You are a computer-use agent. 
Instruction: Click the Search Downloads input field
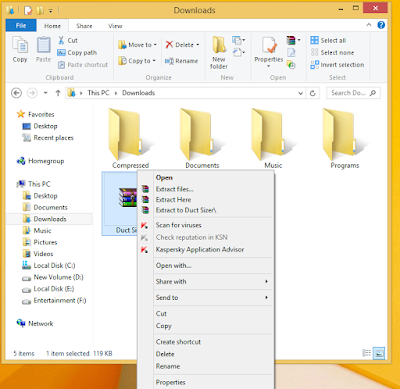tap(354, 93)
